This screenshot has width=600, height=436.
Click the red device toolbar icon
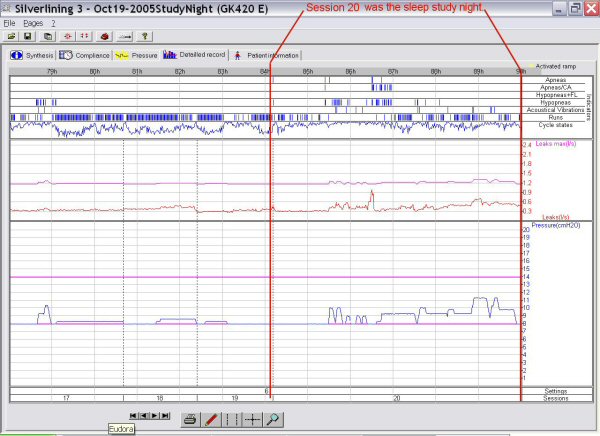104,36
